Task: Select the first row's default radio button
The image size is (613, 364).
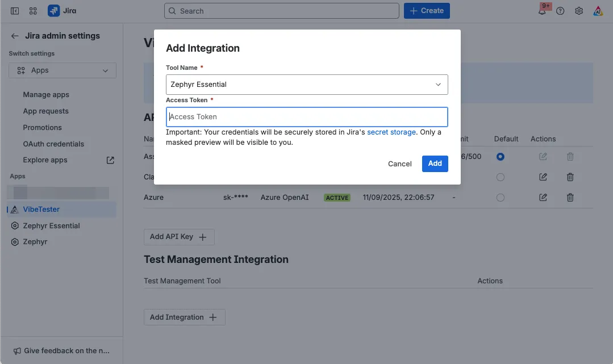Action: [x=501, y=157]
